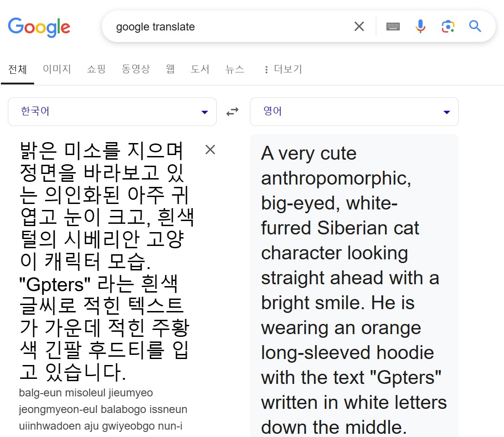Select the 웹 tab
504x437 pixels.
170,70
